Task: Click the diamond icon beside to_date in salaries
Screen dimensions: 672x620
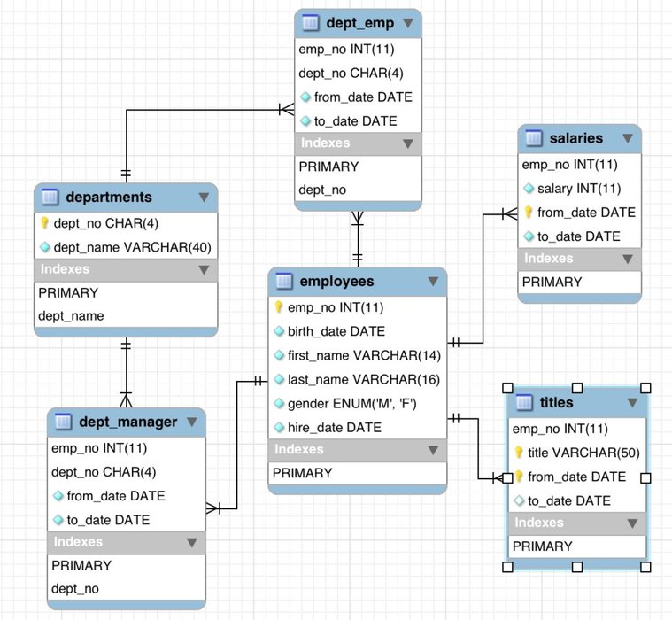Action: click(x=529, y=236)
